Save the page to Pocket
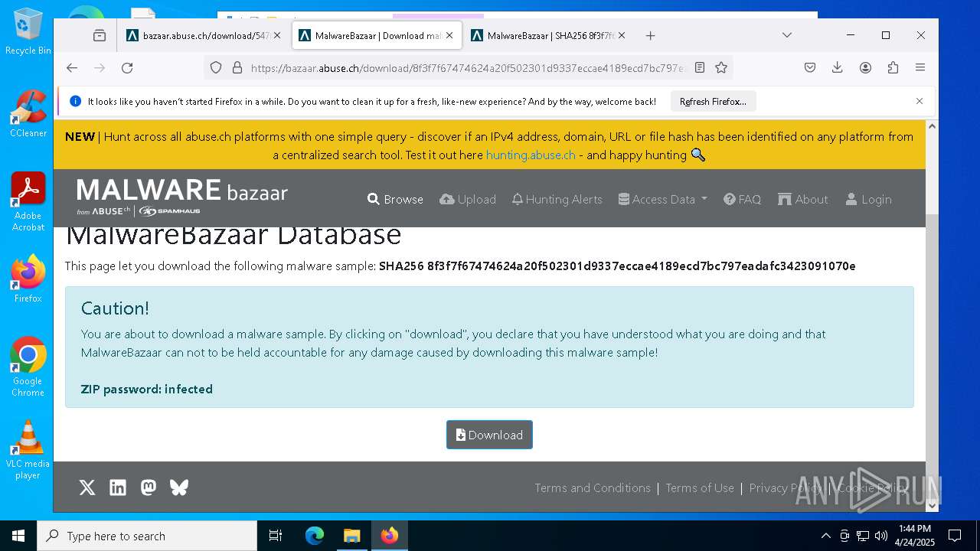Viewport: 980px width, 551px height. pyautogui.click(x=810, y=67)
